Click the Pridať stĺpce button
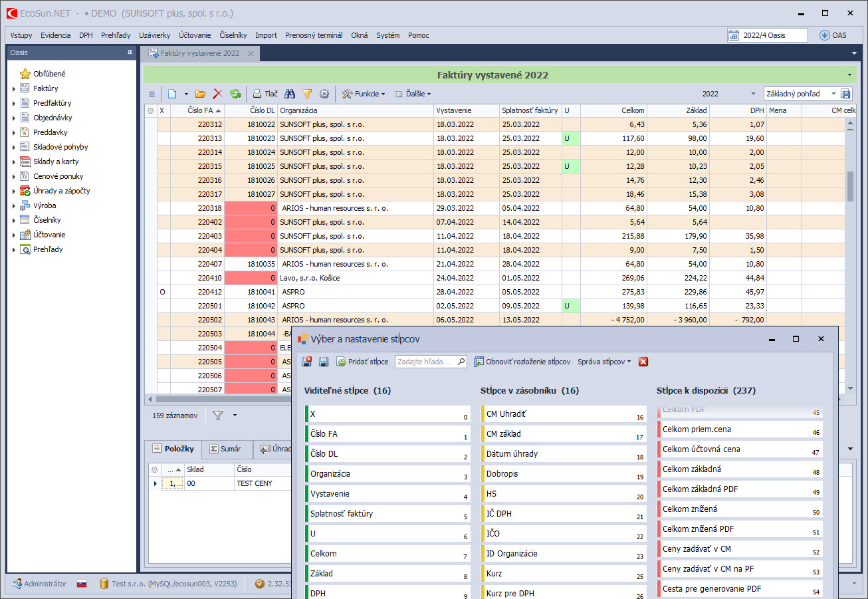 pyautogui.click(x=362, y=362)
